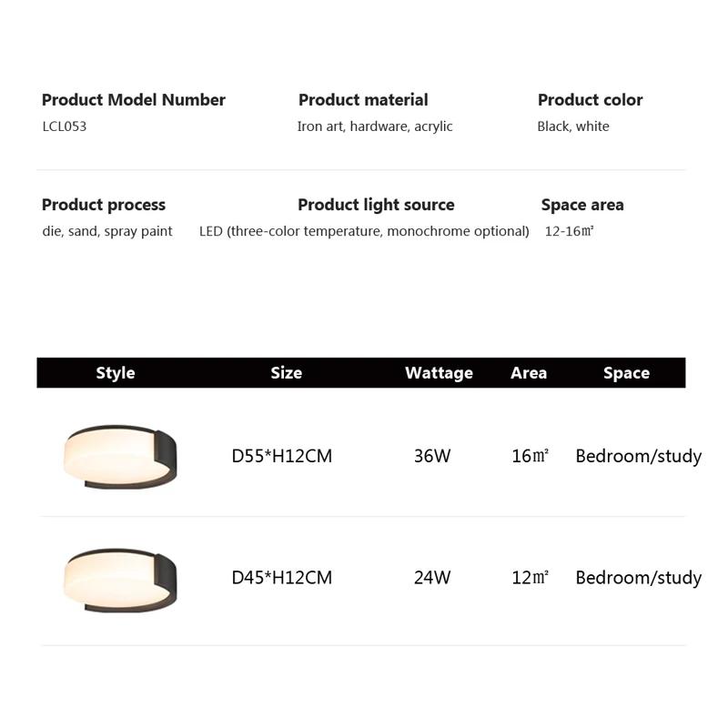Click the Product Model Number heading
Screen dimensions: 728x728
[134, 100]
